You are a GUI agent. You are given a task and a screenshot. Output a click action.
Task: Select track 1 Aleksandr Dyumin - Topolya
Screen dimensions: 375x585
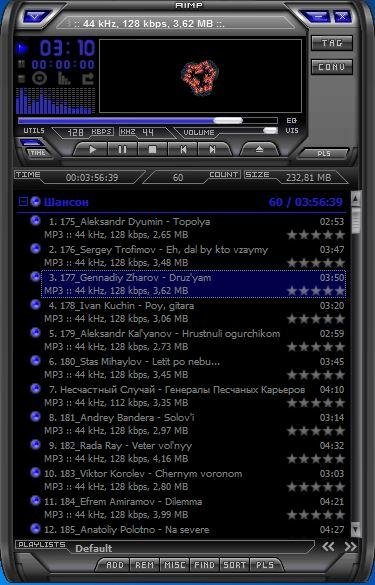click(x=193, y=228)
